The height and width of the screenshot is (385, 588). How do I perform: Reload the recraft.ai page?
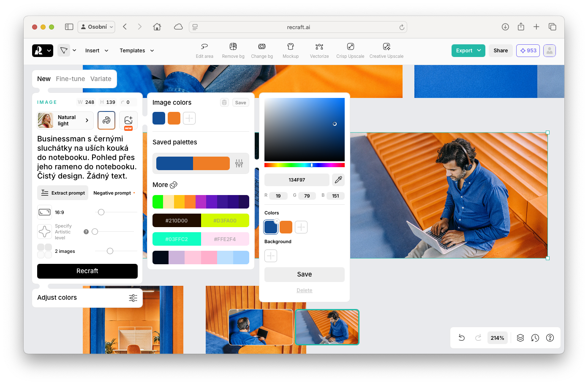pos(402,27)
